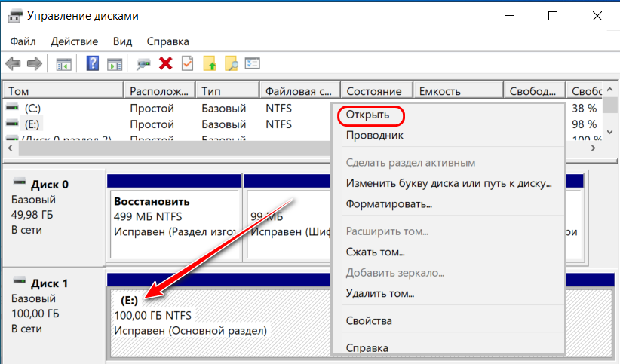Click the red X delete toolbar icon
The image size is (620, 364).
(166, 63)
